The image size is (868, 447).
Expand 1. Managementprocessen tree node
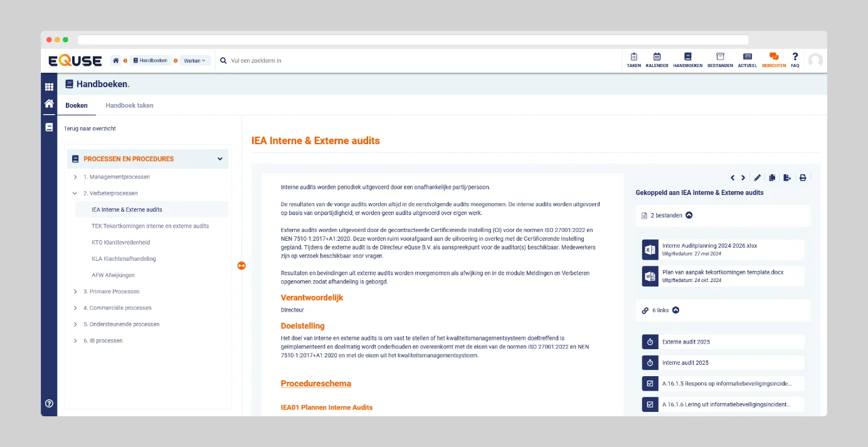[x=75, y=177]
